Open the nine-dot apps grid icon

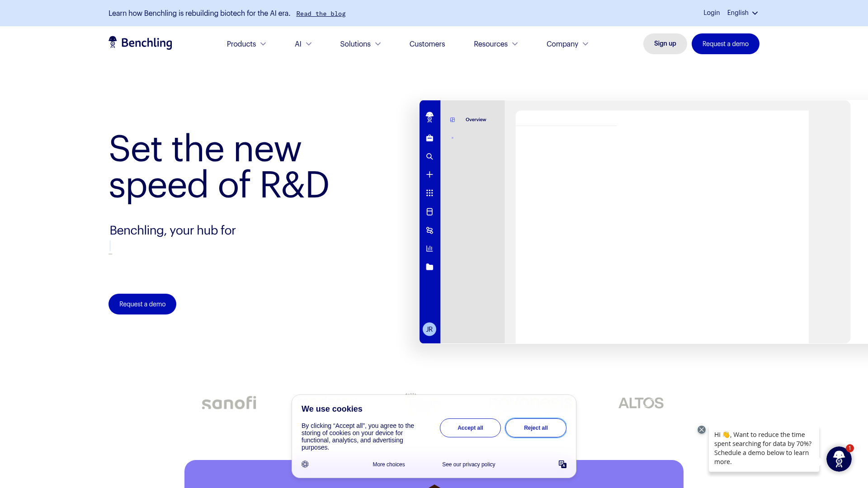429,193
